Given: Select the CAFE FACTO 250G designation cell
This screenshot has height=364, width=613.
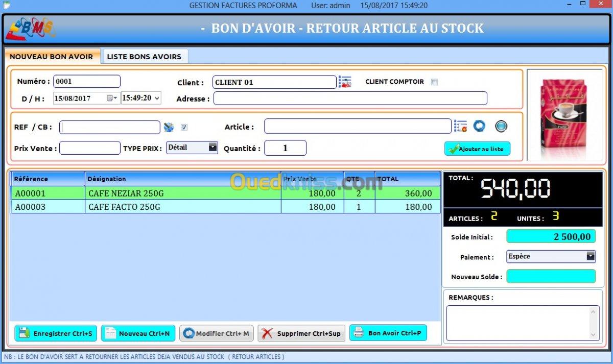Looking at the screenshot, I should point(183,207).
